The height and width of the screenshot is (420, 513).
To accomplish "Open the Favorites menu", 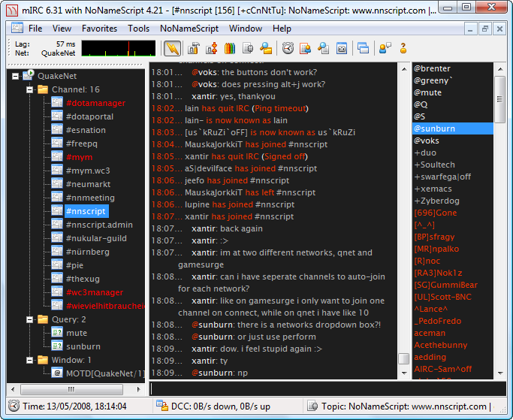I will (x=99, y=29).
